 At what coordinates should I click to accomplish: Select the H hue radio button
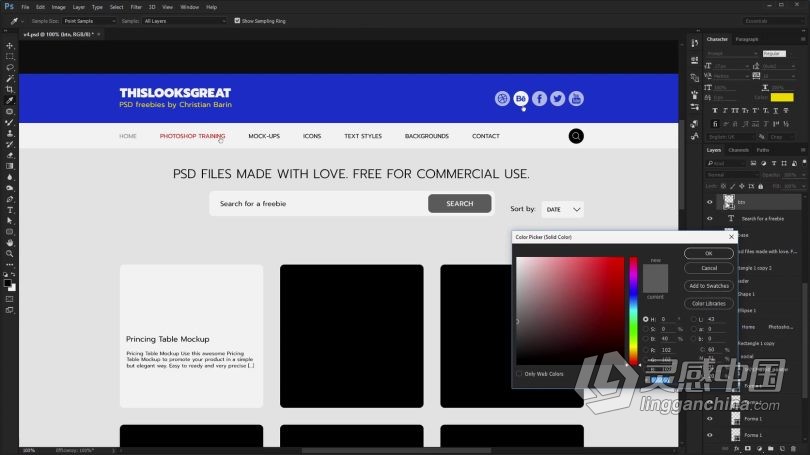click(x=646, y=319)
